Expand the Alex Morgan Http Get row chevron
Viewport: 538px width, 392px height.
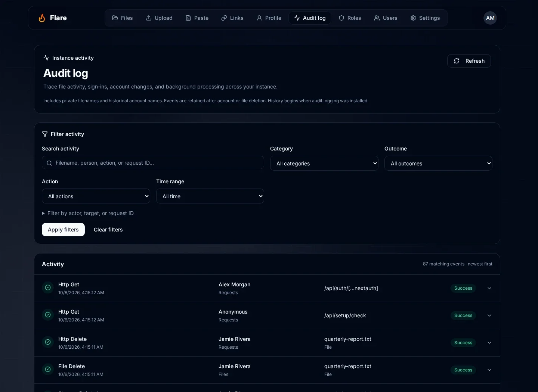tap(489, 288)
